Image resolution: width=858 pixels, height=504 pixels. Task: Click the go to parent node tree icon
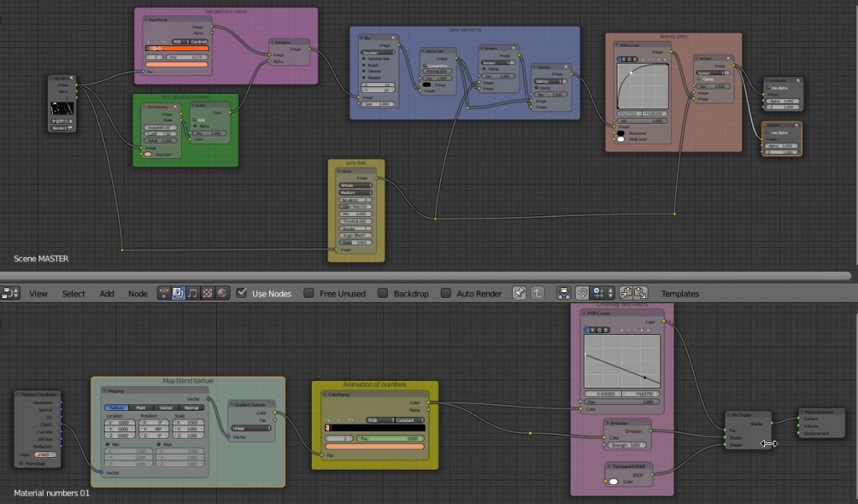[537, 293]
